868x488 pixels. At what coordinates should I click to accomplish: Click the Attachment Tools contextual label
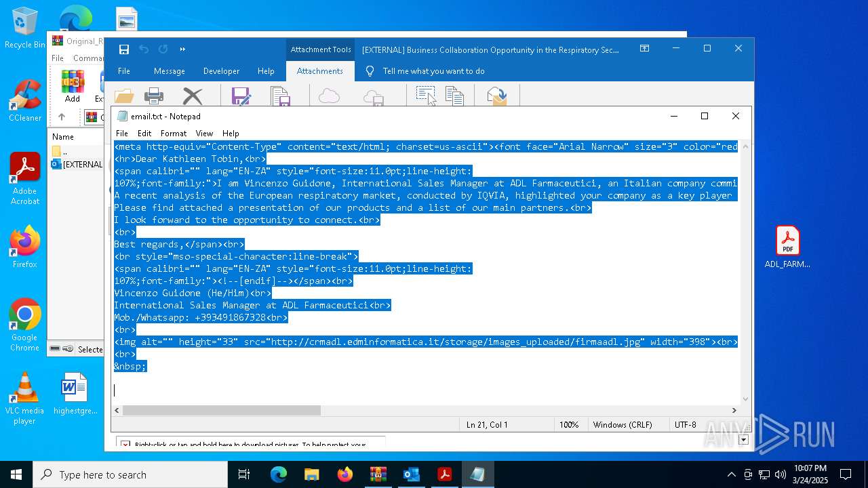[x=321, y=49]
